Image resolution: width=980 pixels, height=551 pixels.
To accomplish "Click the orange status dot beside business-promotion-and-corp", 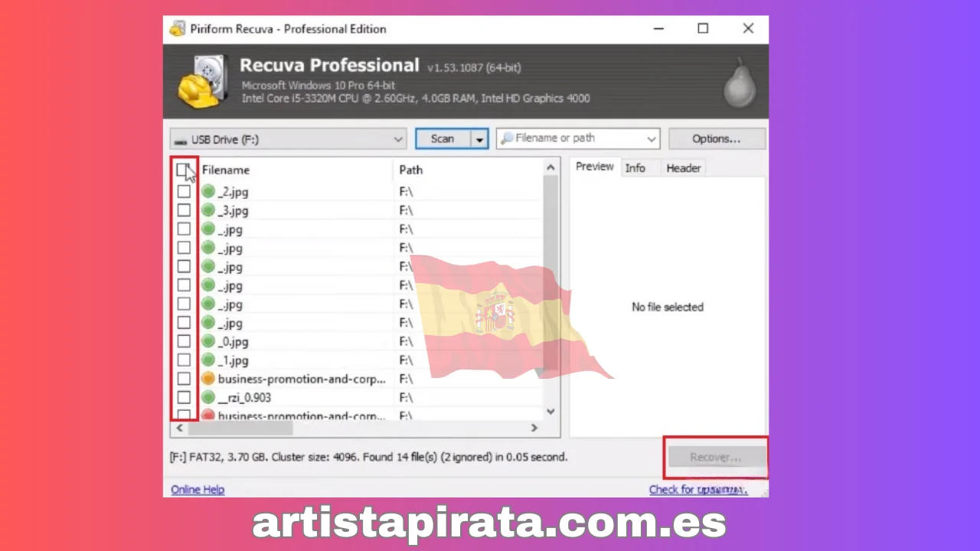I will click(207, 379).
